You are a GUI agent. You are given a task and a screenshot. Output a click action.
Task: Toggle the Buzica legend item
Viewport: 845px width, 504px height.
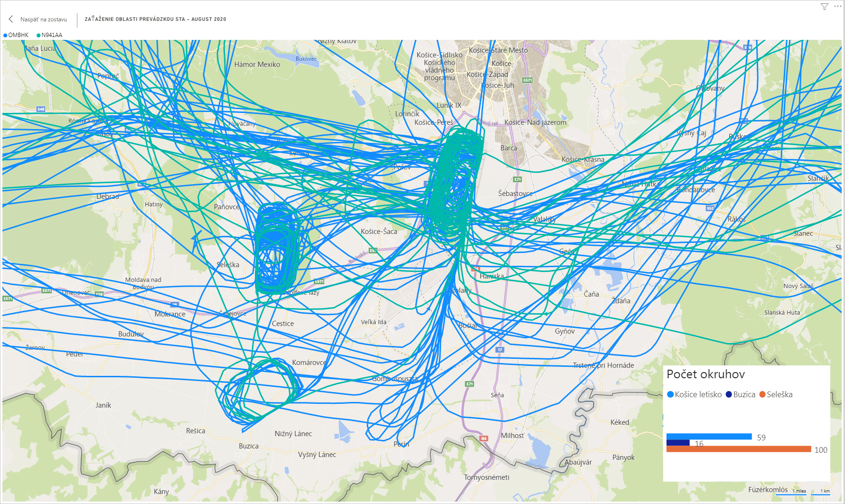(741, 394)
